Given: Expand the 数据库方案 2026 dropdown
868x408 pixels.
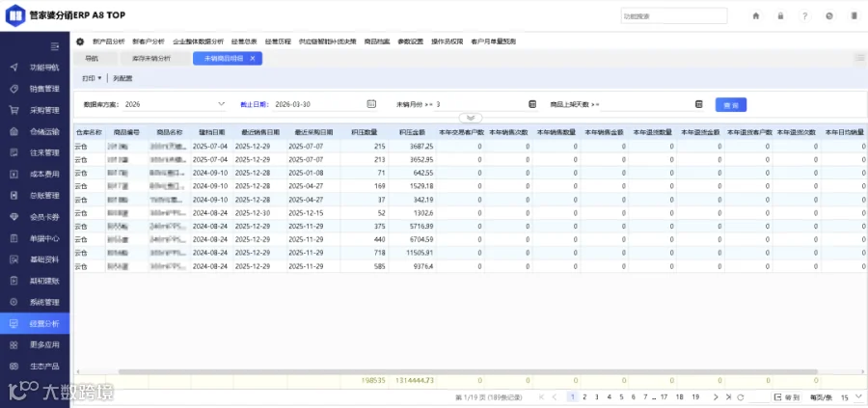Looking at the screenshot, I should [175, 104].
